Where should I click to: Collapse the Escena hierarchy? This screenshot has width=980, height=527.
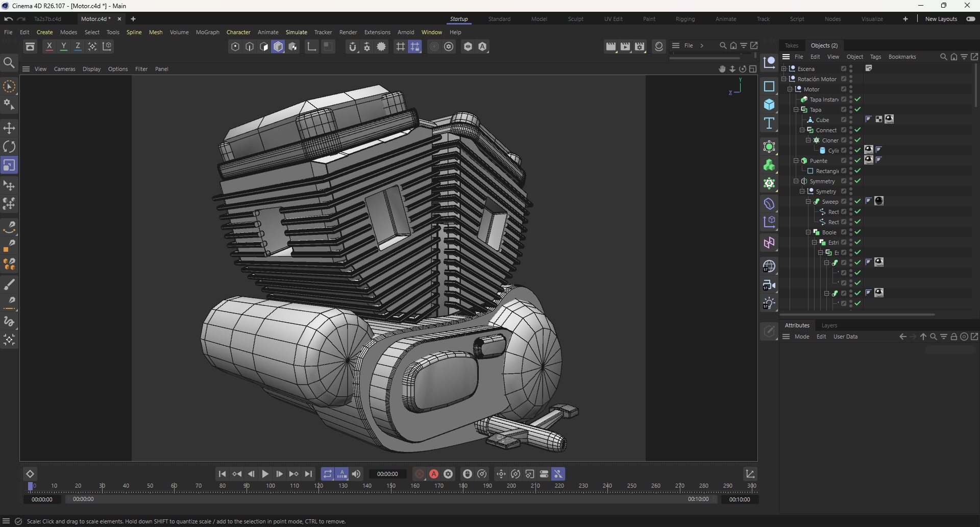(x=784, y=69)
